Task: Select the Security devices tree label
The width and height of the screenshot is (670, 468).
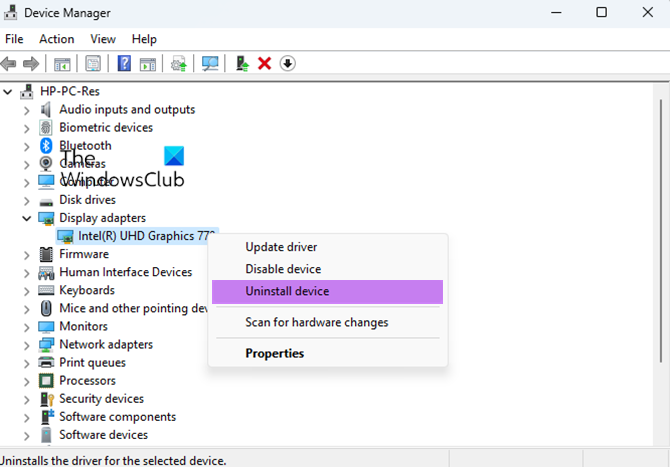Action: point(102,399)
